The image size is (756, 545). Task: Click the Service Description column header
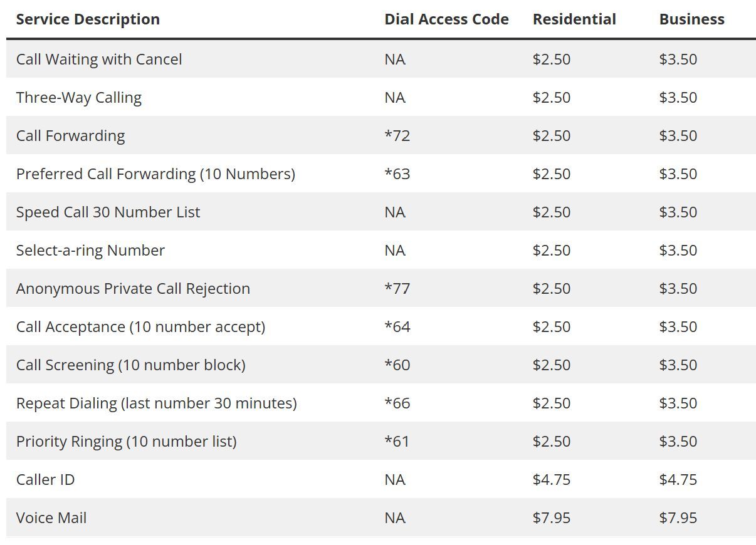(88, 19)
